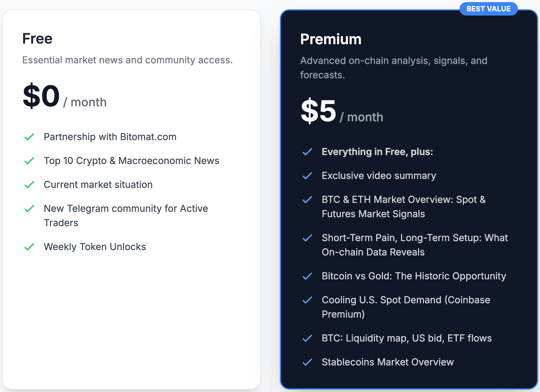Click 'Short-Term Pain, Long-Term Setup' feature text
The width and height of the screenshot is (540, 392).
(415, 245)
